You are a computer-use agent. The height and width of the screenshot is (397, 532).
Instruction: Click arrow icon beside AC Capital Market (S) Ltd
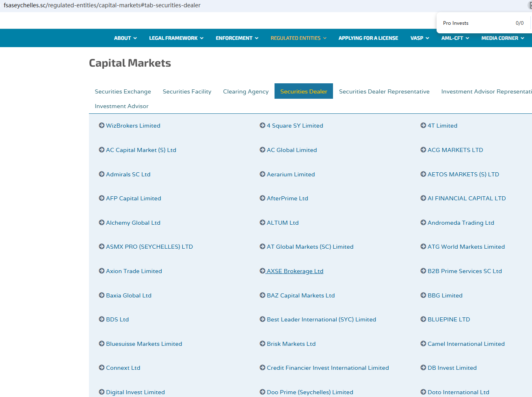tap(102, 150)
